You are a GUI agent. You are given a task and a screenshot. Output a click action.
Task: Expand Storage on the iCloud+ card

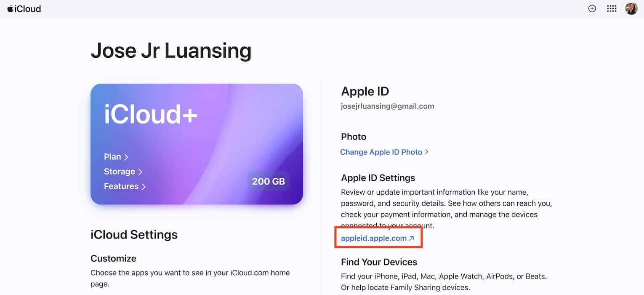pos(123,172)
